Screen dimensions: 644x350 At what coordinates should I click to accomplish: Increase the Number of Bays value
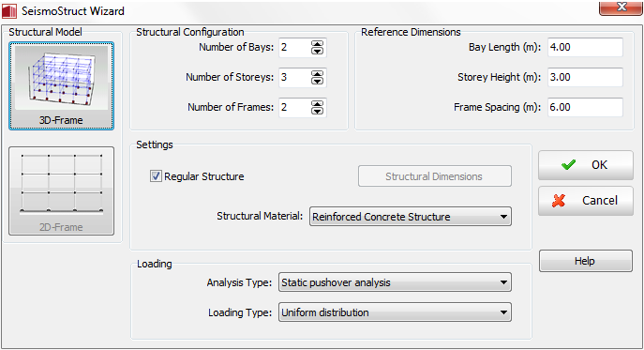click(x=317, y=44)
